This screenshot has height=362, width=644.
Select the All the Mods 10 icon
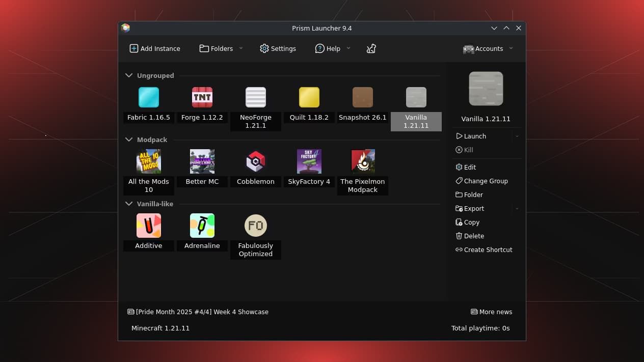(149, 161)
